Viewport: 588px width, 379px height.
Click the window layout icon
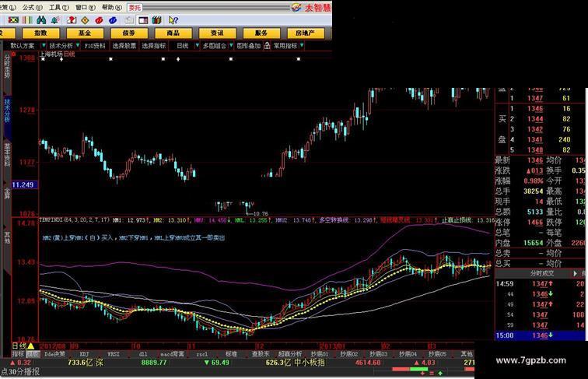click(x=143, y=20)
